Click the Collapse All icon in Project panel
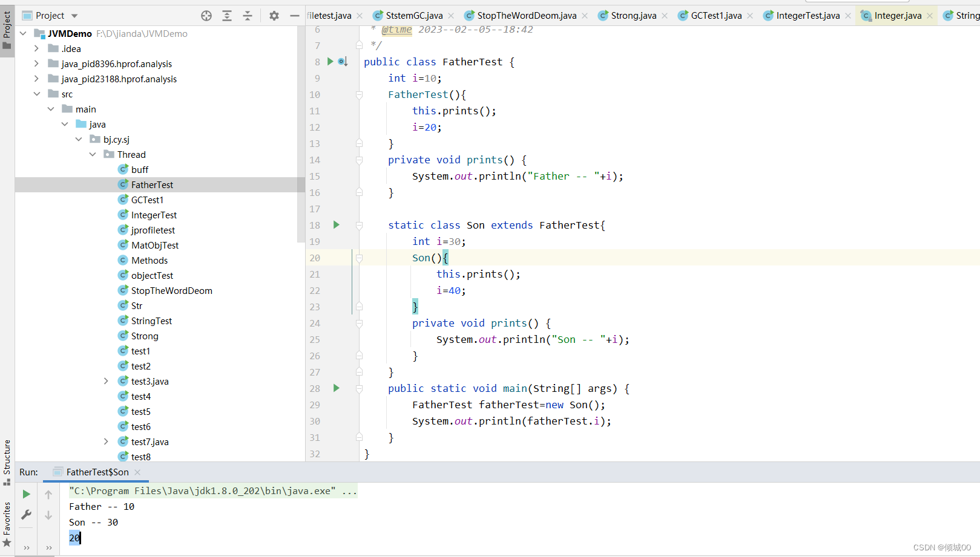980x557 pixels. 248,16
